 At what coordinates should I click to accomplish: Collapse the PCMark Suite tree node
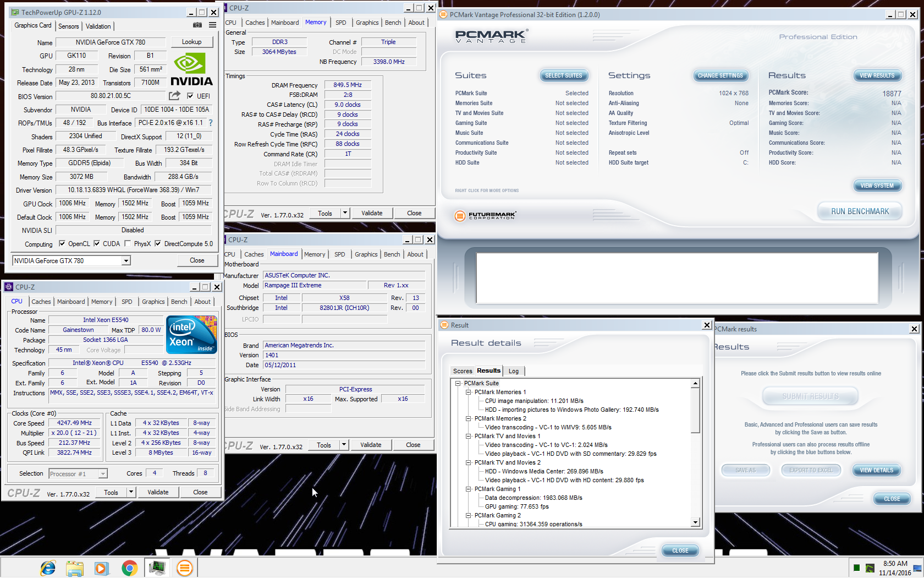point(458,383)
